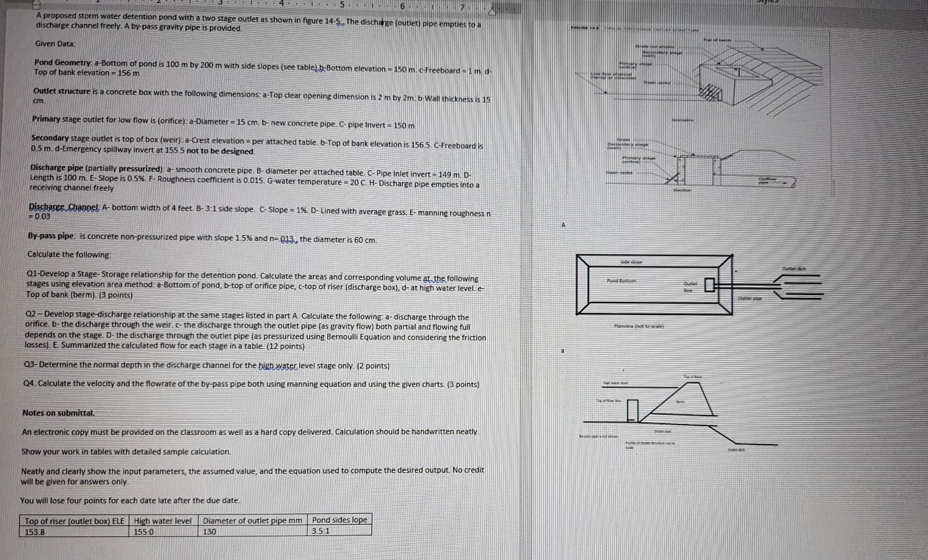Click the 'Q3- Determine the normal depth' line
Image resolution: width=928 pixels, height=560 pixels.
tap(207, 365)
